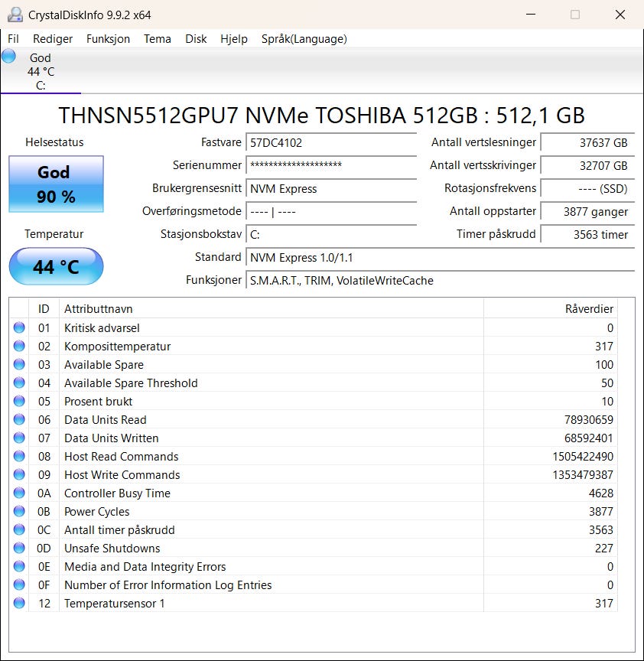Image resolution: width=644 pixels, height=661 pixels.
Task: Click the drive title THNSN5512GPU7 NVMe TOSHIBA
Action: click(x=321, y=115)
